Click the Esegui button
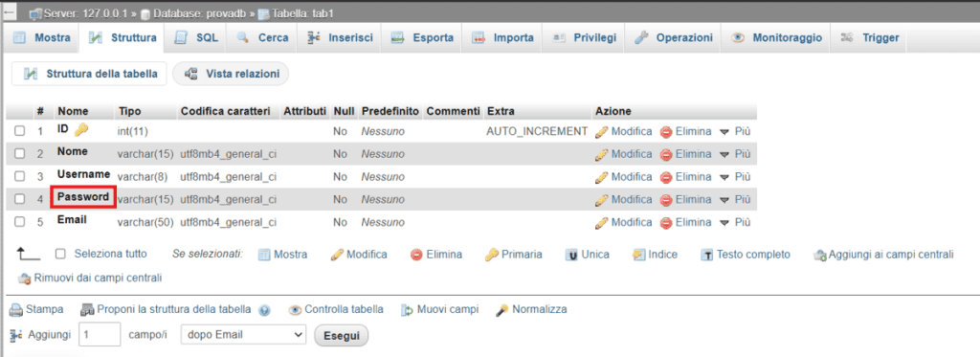 [342, 335]
